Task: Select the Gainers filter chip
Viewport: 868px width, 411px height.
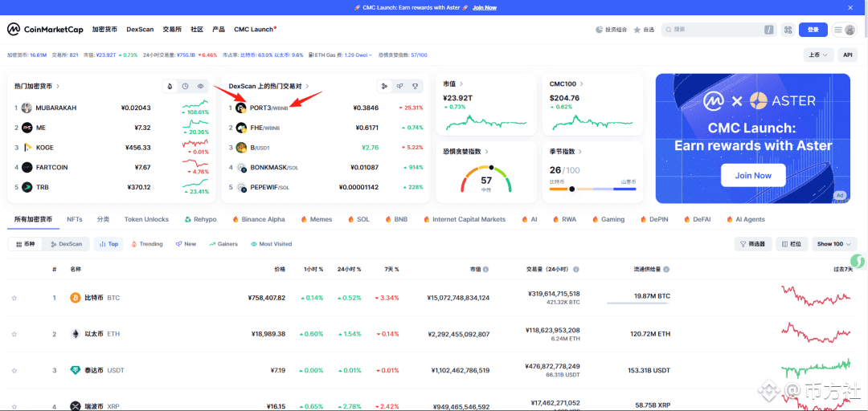Action: tap(223, 244)
